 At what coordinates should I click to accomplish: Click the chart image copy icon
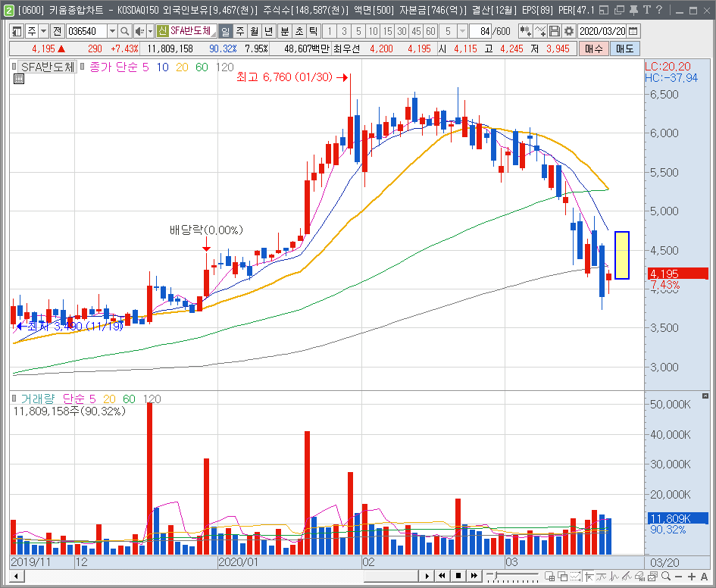pyautogui.click(x=652, y=577)
